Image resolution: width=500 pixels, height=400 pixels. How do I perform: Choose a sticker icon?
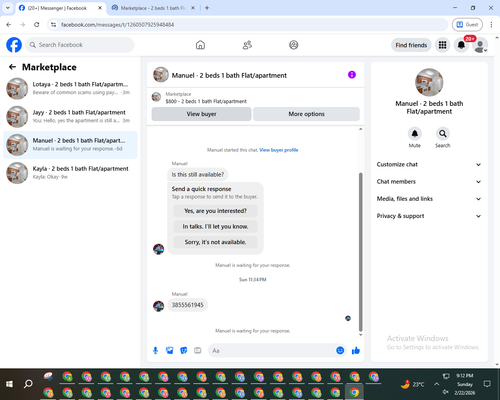click(184, 350)
